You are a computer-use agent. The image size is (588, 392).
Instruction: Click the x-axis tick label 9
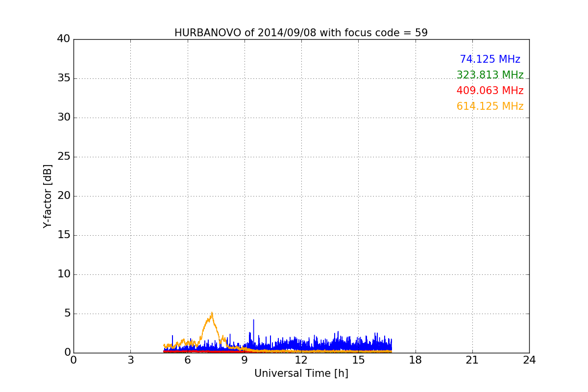pos(245,360)
